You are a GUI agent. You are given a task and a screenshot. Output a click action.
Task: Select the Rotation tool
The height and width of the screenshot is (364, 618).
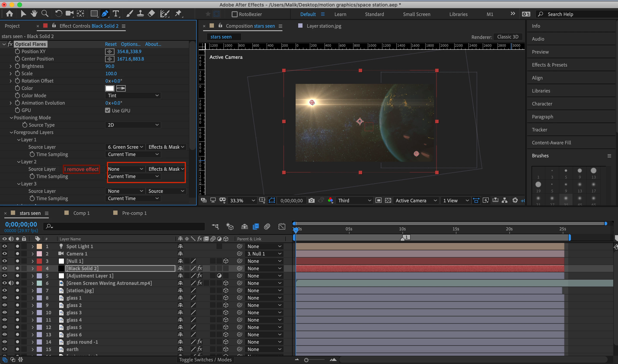coord(58,14)
